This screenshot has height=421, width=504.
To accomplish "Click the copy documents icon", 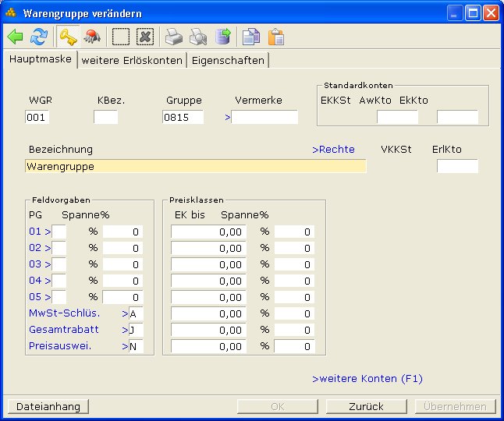I will 250,37.
